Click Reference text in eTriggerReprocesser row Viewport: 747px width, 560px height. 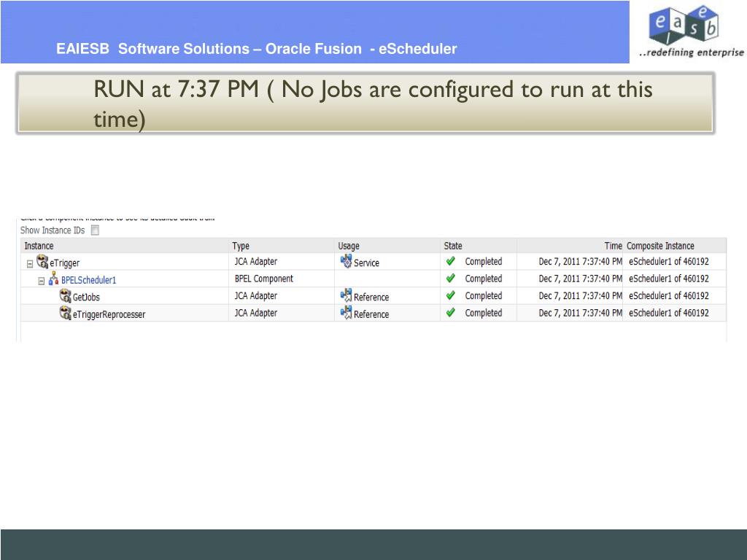click(x=371, y=314)
